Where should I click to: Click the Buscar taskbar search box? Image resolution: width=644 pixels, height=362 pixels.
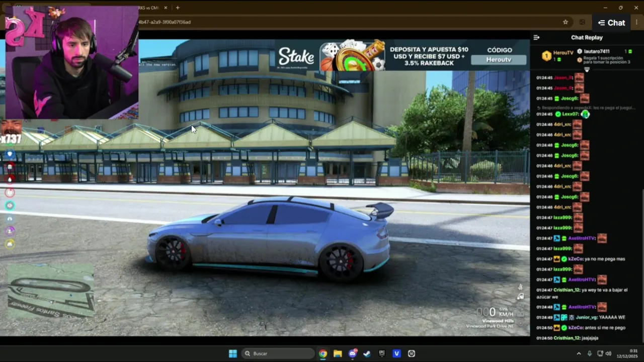point(278,353)
